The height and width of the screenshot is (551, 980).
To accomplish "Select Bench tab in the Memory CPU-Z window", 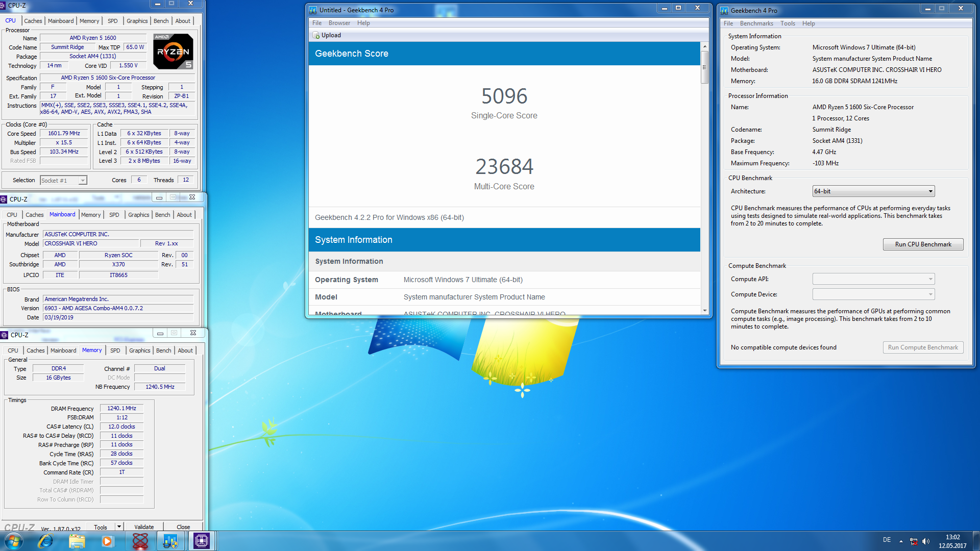I will click(164, 350).
